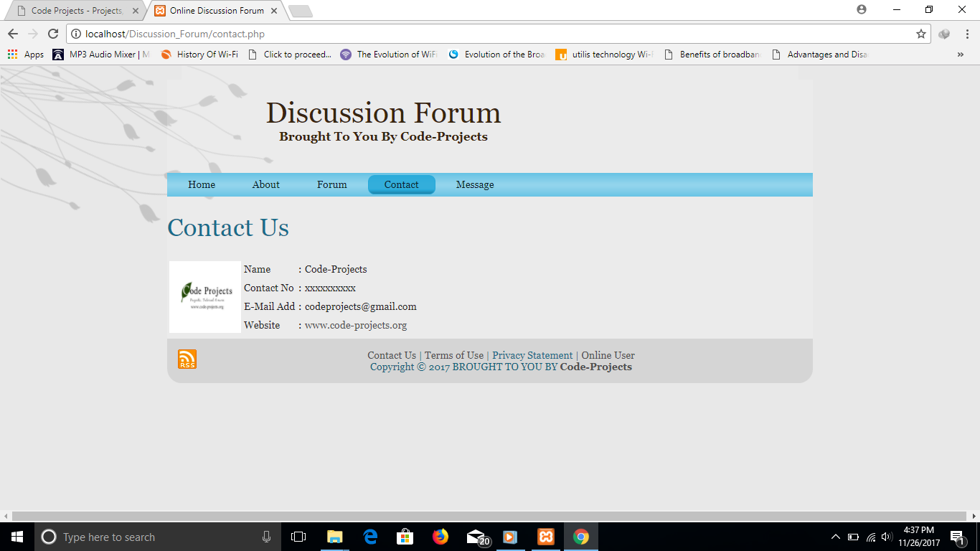Open File Explorer from the taskbar
This screenshot has height=551, width=980.
(334, 536)
